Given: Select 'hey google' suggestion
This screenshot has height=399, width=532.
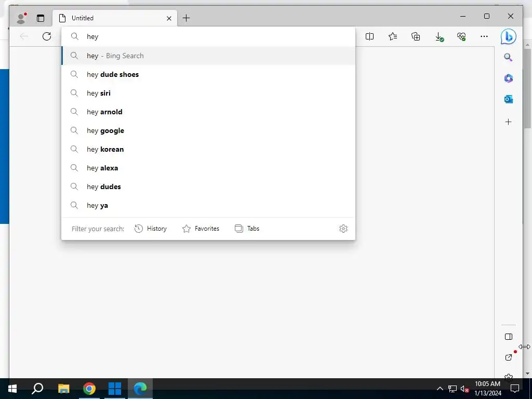Looking at the screenshot, I should coord(208,130).
